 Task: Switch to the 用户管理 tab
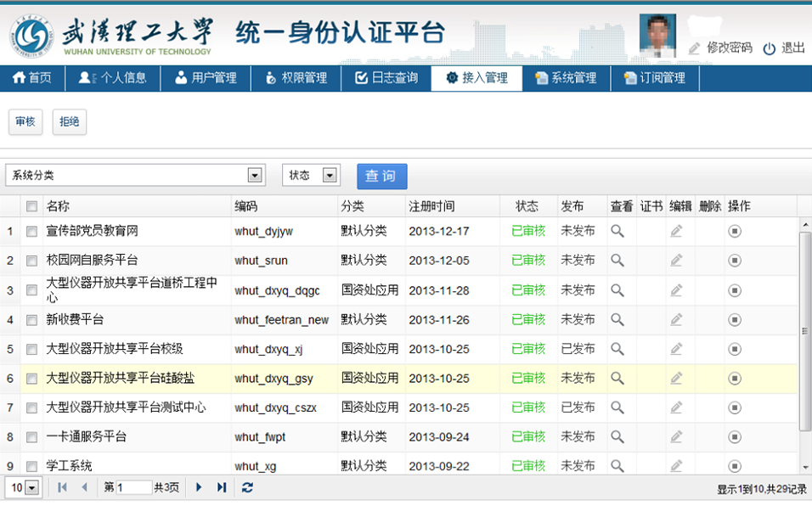(206, 78)
